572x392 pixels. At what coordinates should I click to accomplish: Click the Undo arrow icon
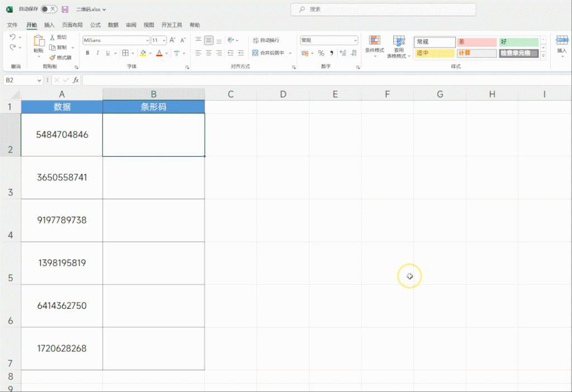coord(12,37)
